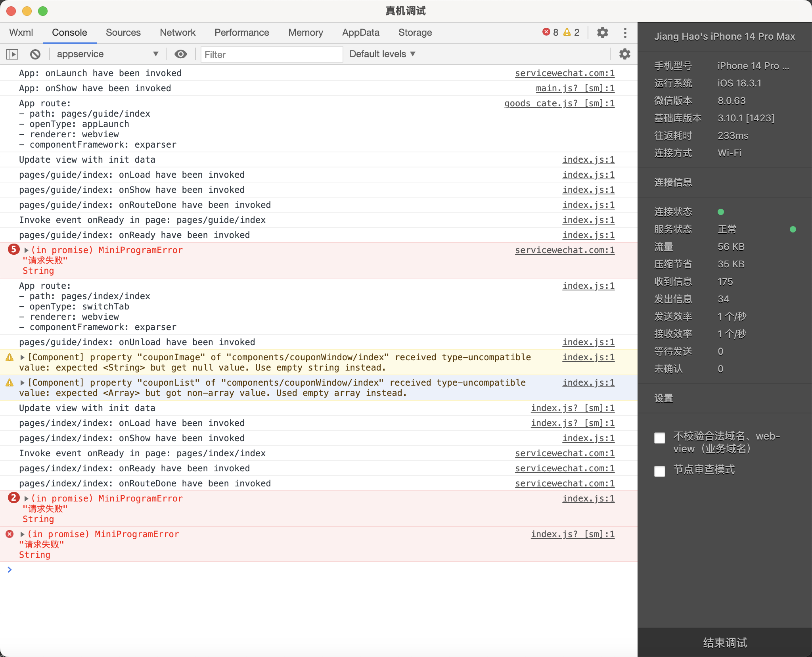Open goods_cate.js? [sm]:1 source link
The height and width of the screenshot is (657, 812).
tap(559, 103)
